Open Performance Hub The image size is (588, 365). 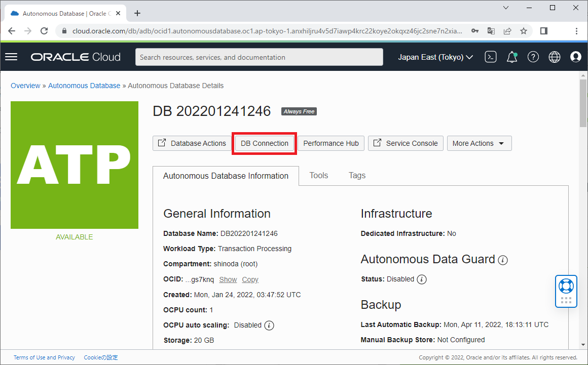tap(331, 143)
